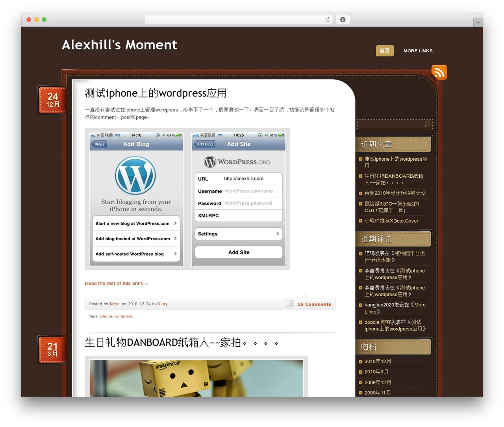This screenshot has height=427, width=504.
Task: Go to MORE LINKS menu item
Action: [x=418, y=51]
